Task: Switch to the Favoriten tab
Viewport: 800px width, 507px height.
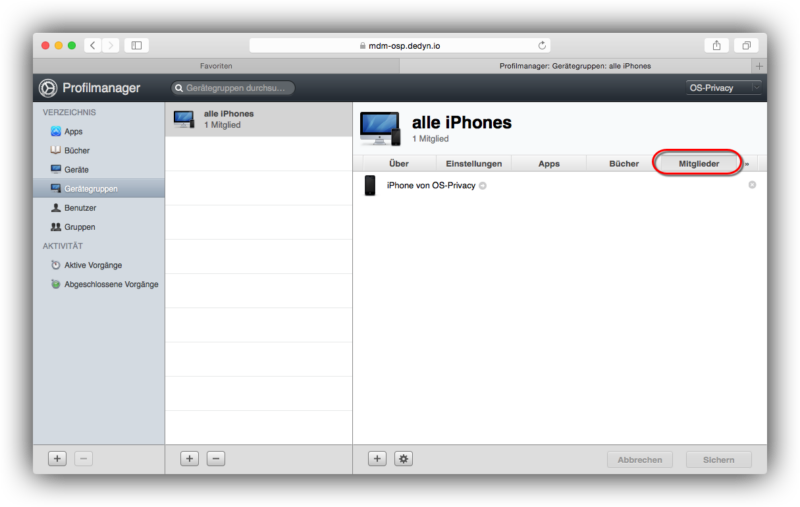Action: pyautogui.click(x=216, y=66)
